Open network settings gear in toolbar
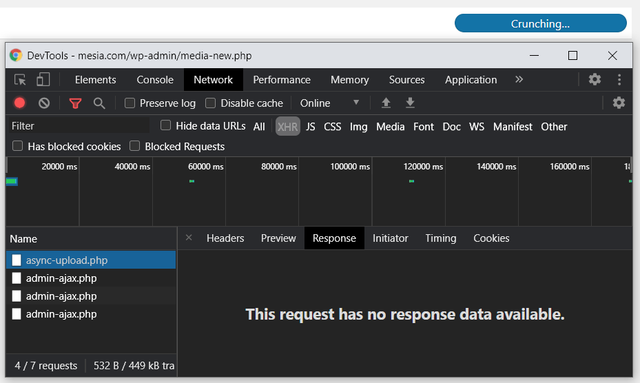The image size is (640, 383). 619,102
